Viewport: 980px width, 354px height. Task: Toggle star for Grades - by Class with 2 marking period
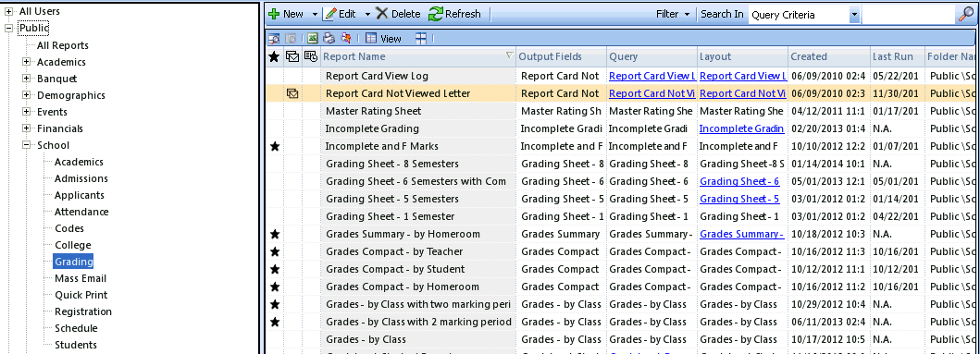(x=274, y=323)
